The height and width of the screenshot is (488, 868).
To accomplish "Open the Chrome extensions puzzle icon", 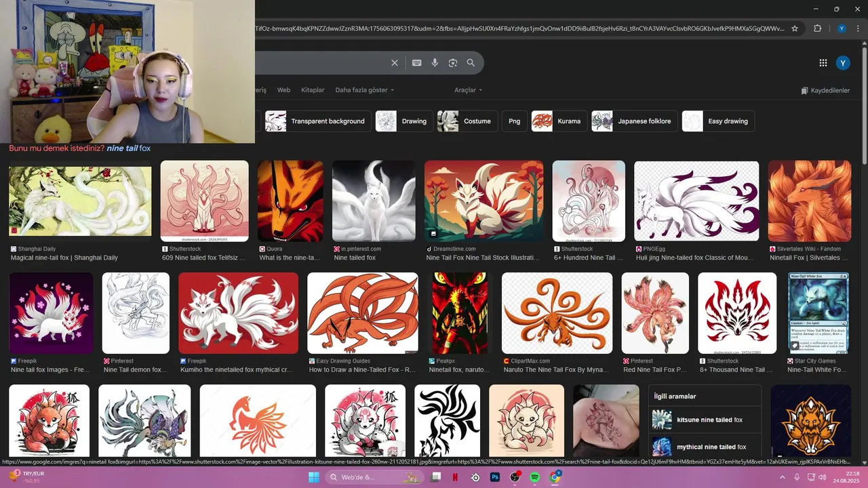I will 817,28.
